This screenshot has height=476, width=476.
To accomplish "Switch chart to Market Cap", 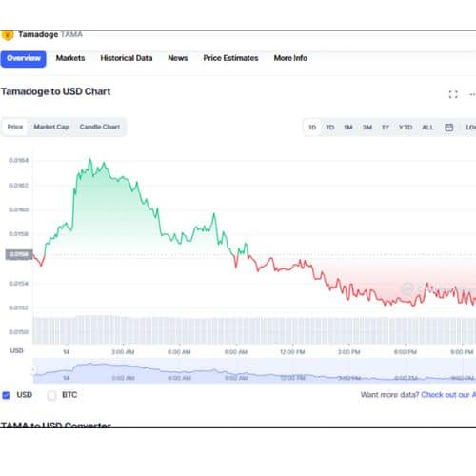I will coord(51,127).
